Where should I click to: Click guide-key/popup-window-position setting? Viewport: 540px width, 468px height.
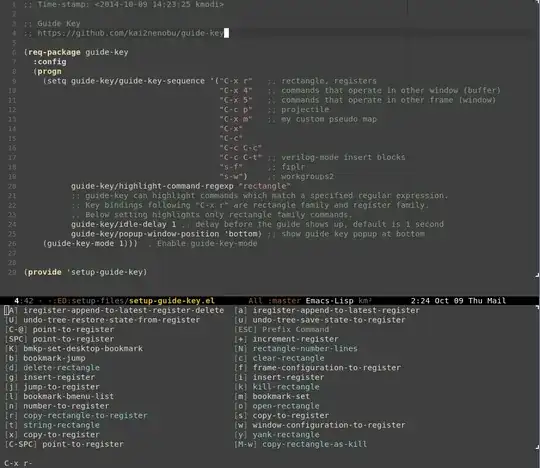(145, 234)
